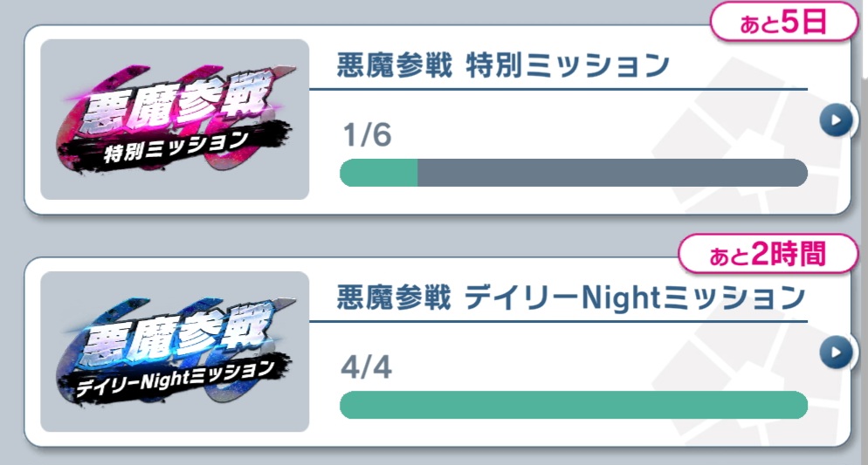Select the 悪魔参戦 特別ミッション title text
The width and height of the screenshot is (868, 465).
click(x=502, y=66)
